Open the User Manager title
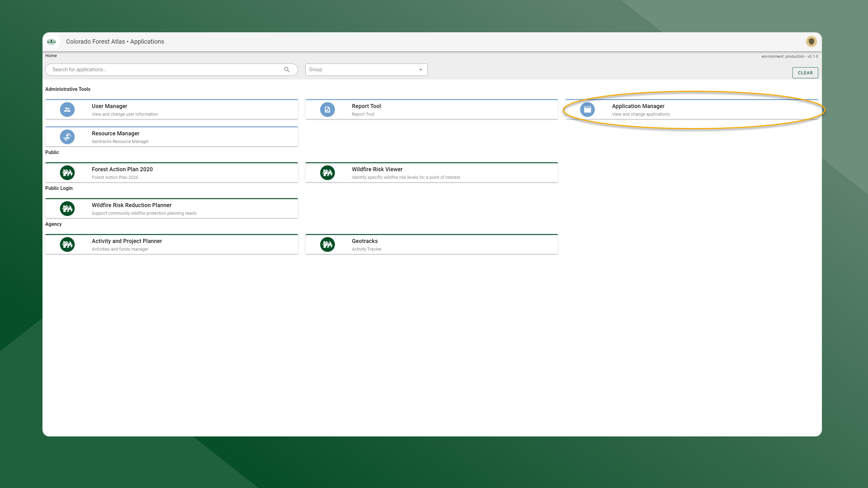This screenshot has height=488, width=868. point(110,106)
